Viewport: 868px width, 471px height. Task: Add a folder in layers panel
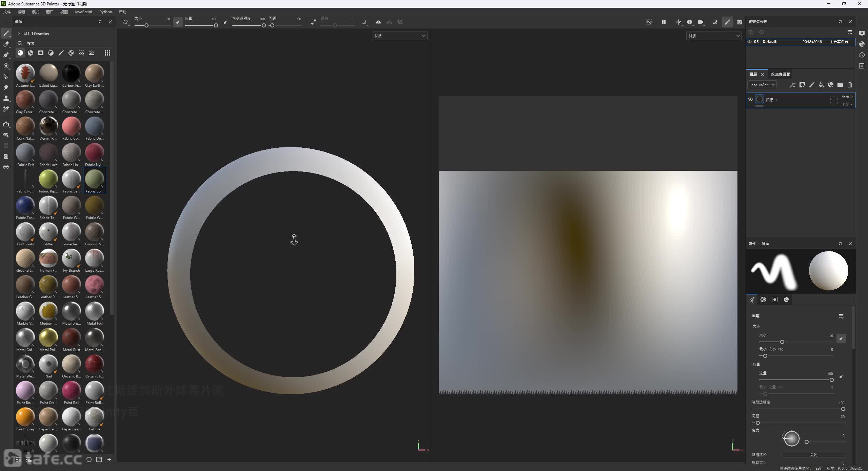point(840,85)
